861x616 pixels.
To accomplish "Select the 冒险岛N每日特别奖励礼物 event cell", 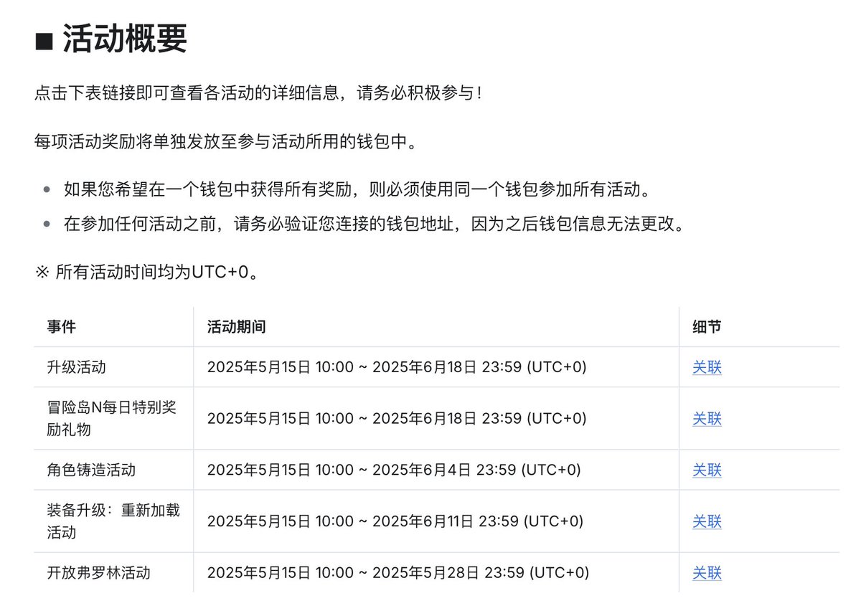I will [x=112, y=419].
